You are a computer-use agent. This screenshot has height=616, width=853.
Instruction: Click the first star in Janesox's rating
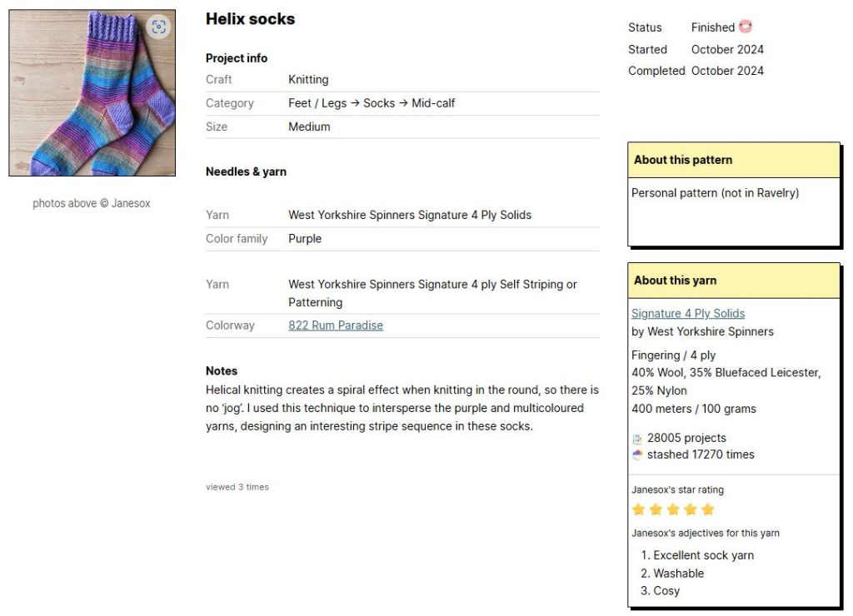click(x=639, y=509)
